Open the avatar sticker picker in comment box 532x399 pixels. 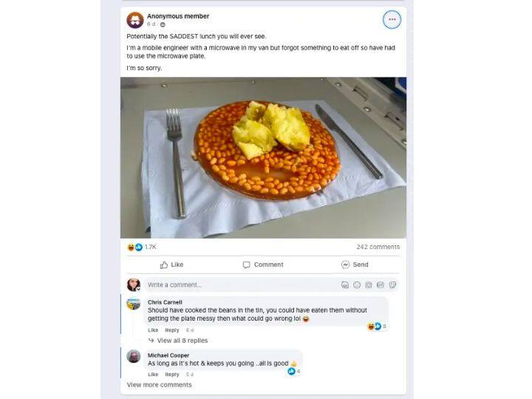point(345,285)
